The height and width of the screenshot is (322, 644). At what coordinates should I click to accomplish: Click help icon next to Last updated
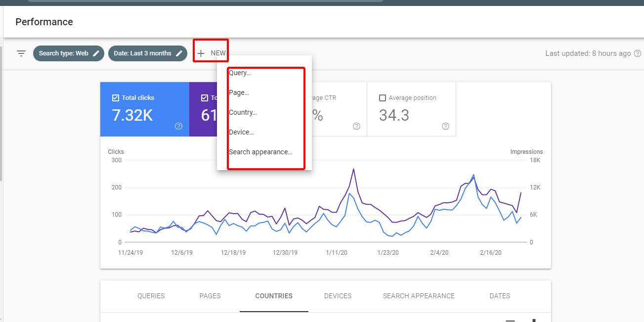(x=638, y=53)
